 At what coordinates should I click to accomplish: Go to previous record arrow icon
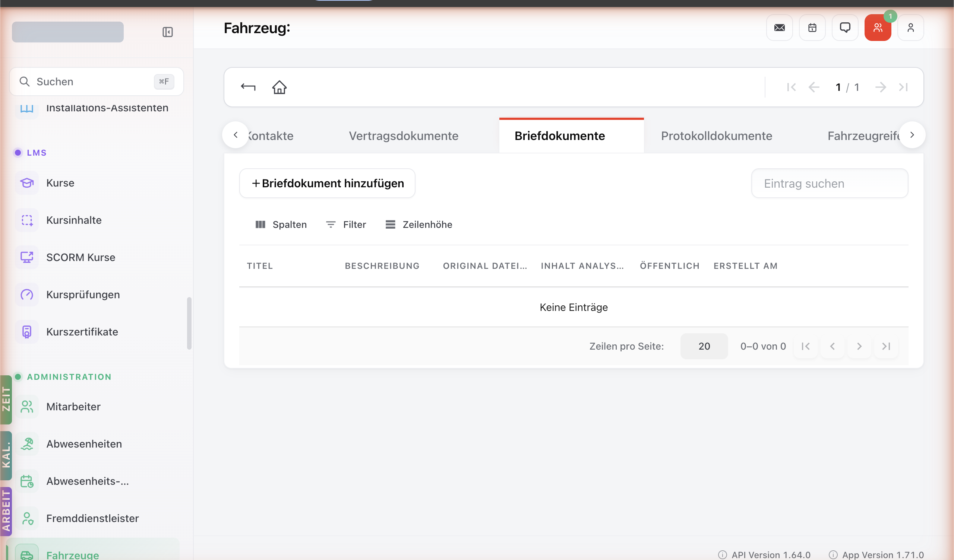814,87
